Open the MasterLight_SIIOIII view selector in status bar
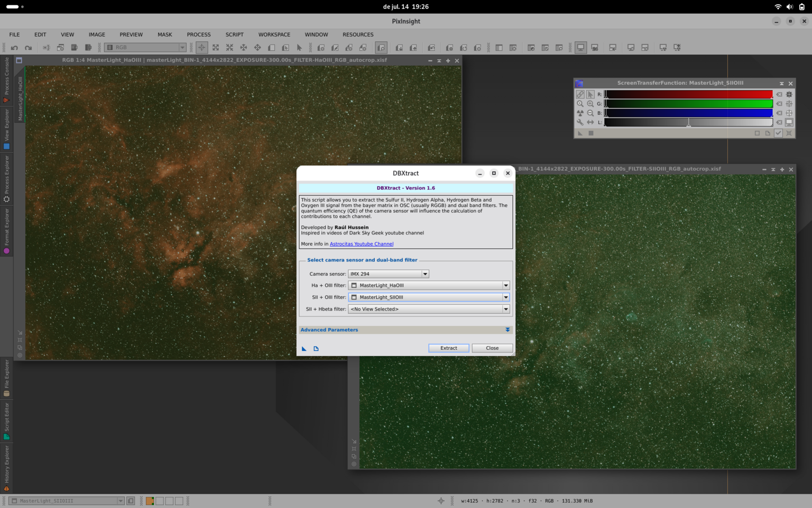This screenshot has height=508, width=812. [x=67, y=501]
